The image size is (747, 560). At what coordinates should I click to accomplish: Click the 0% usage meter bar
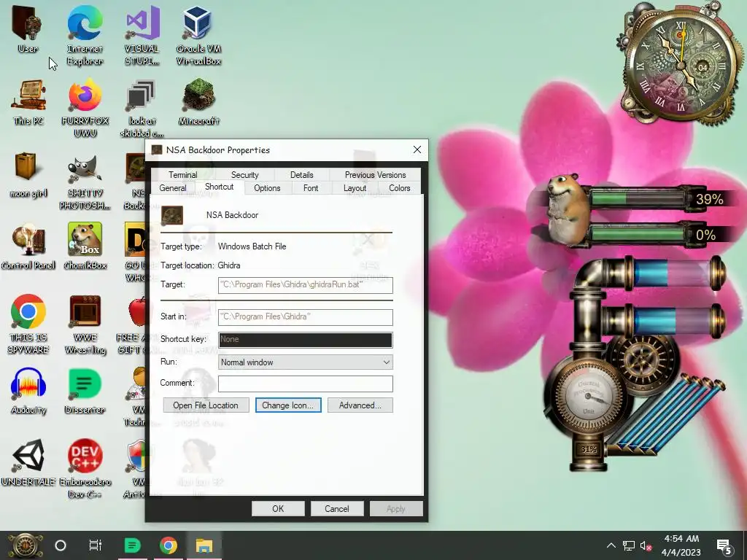638,234
